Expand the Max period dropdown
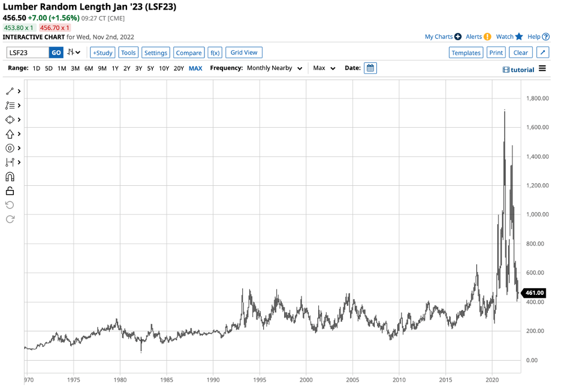This screenshot has height=392, width=561. (x=324, y=68)
